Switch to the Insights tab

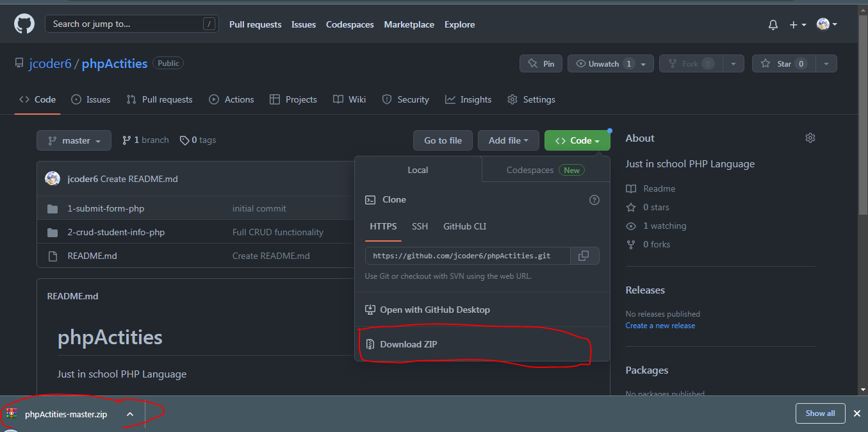(x=468, y=99)
